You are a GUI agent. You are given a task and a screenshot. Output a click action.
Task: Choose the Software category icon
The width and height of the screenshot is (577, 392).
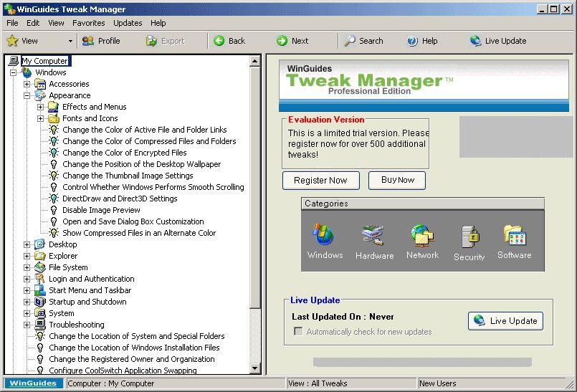(514, 236)
